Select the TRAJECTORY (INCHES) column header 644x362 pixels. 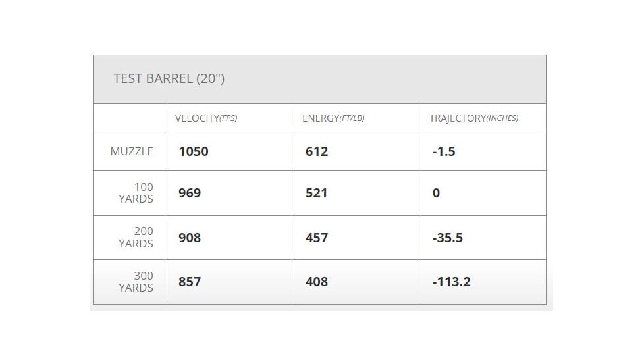click(473, 118)
